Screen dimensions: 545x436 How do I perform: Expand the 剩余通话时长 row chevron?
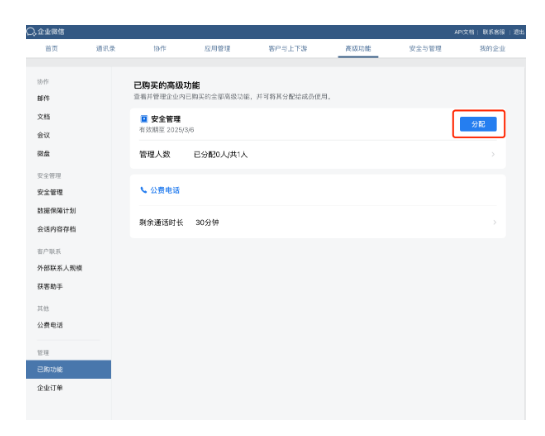point(494,222)
